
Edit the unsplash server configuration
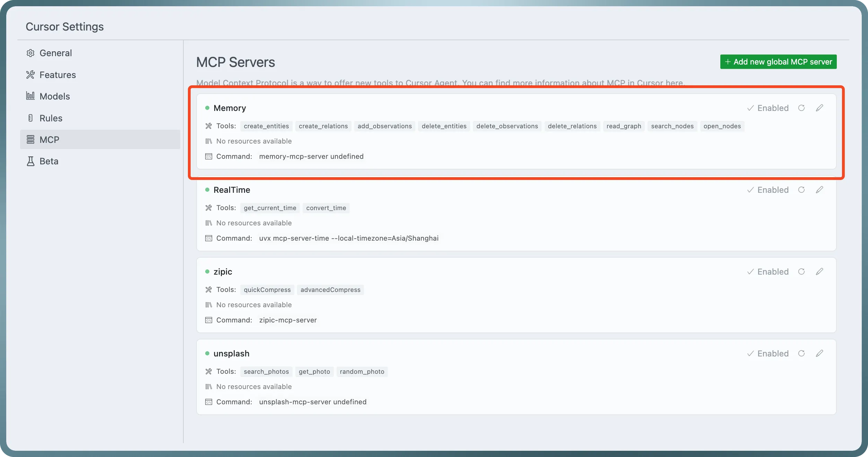pos(819,353)
